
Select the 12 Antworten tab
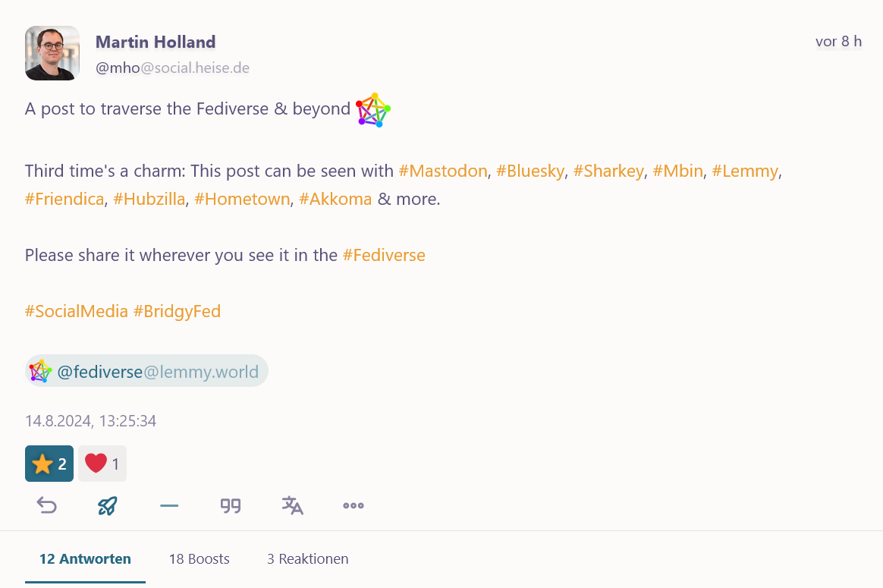click(x=85, y=559)
